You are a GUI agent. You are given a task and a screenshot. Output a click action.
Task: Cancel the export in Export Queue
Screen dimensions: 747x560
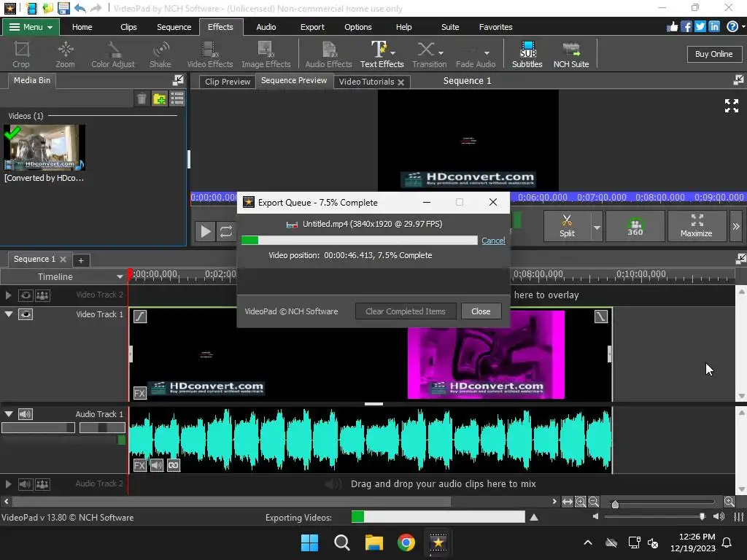tap(493, 241)
